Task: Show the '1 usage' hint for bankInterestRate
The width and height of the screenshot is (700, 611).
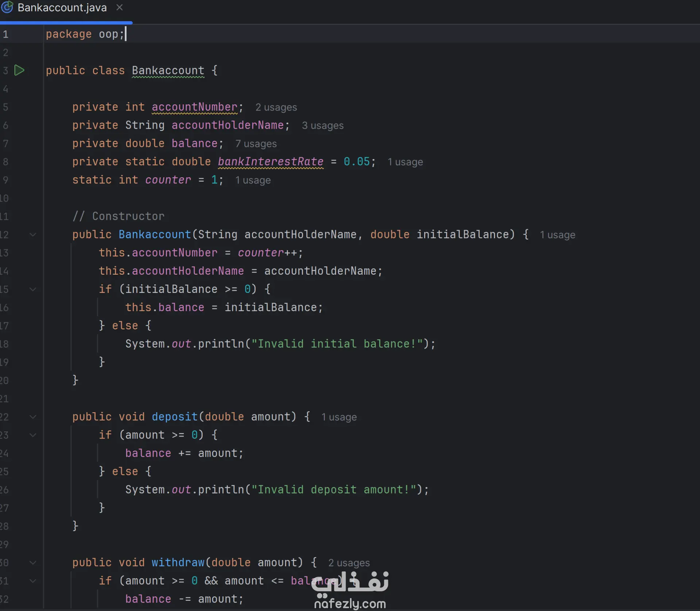Action: click(x=405, y=162)
